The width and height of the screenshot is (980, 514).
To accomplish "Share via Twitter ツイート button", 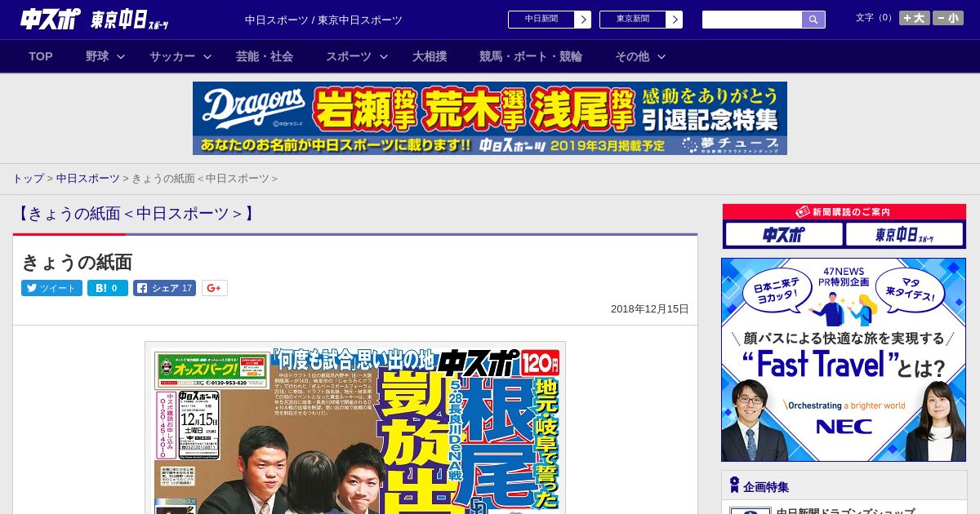I will point(51,288).
